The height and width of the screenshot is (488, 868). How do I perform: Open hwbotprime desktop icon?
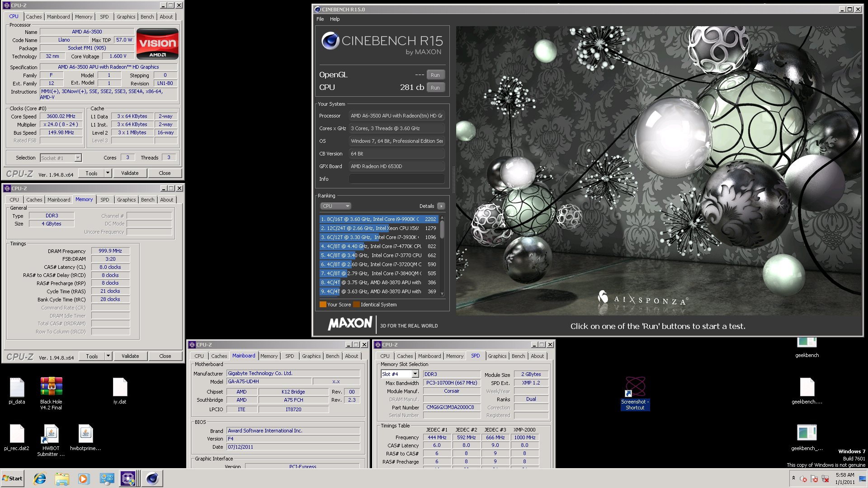point(85,437)
